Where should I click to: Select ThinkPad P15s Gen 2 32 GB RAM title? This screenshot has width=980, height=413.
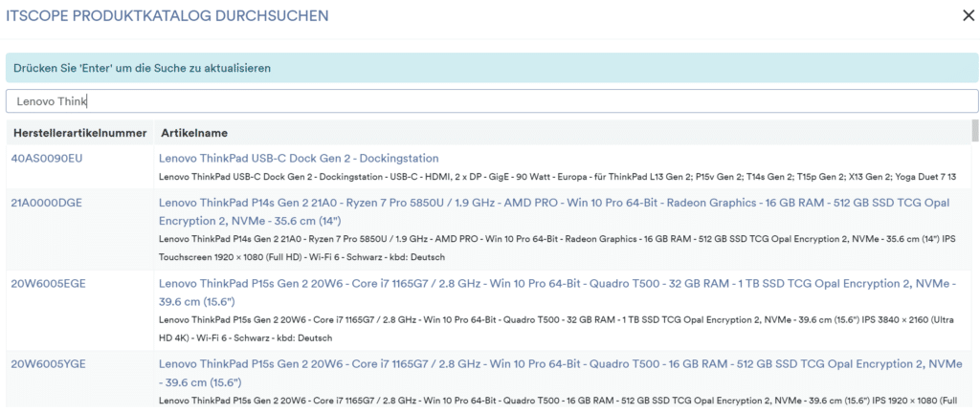tap(557, 293)
